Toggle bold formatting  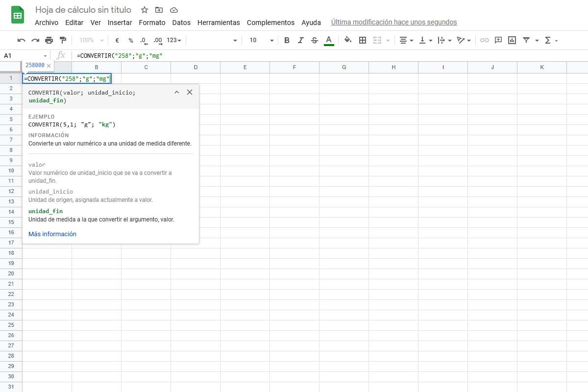tap(287, 40)
